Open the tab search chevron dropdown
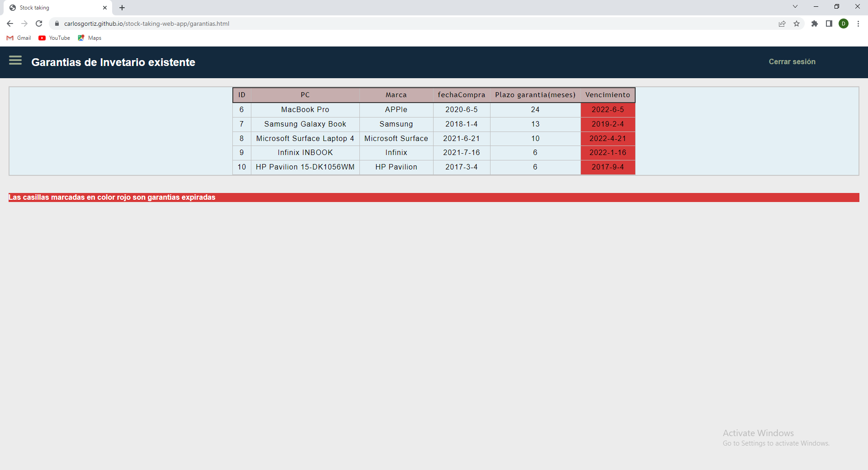The image size is (868, 470). coord(795,6)
